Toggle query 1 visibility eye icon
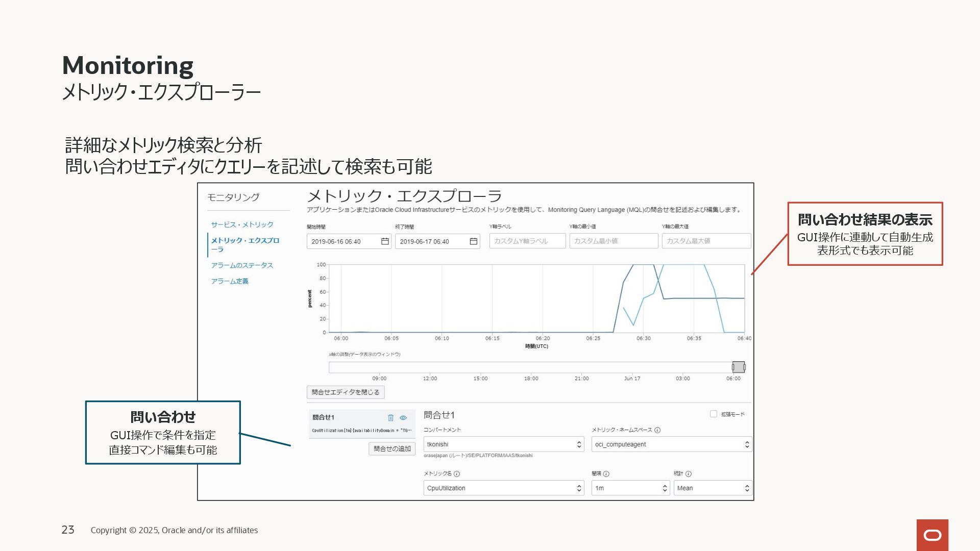This screenshot has width=980, height=551. point(403,418)
